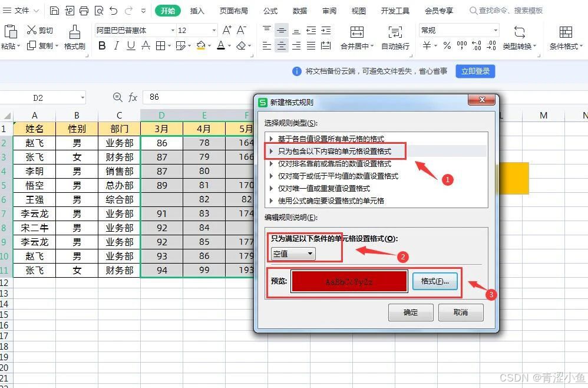Open the 空值 condition dropdown

293,254
